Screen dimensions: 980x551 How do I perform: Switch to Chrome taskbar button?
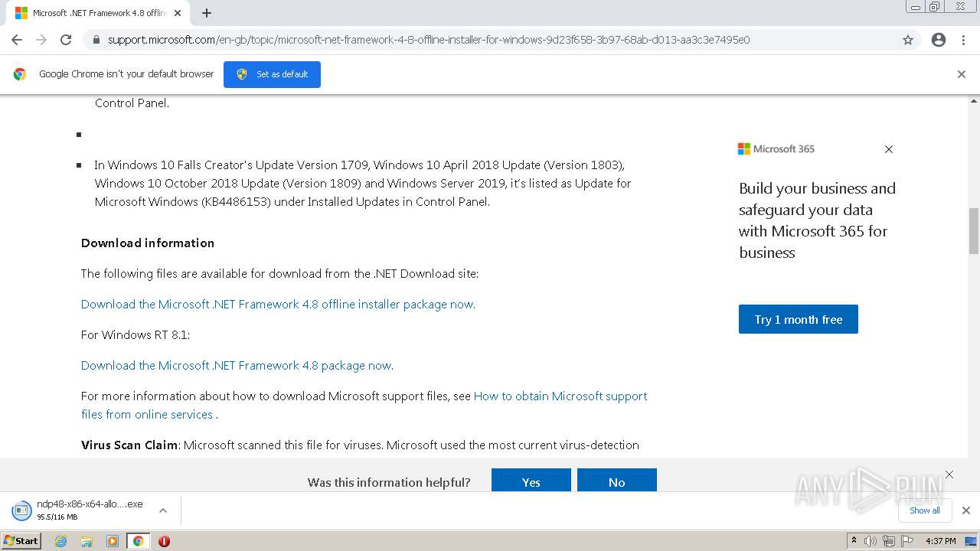(138, 541)
